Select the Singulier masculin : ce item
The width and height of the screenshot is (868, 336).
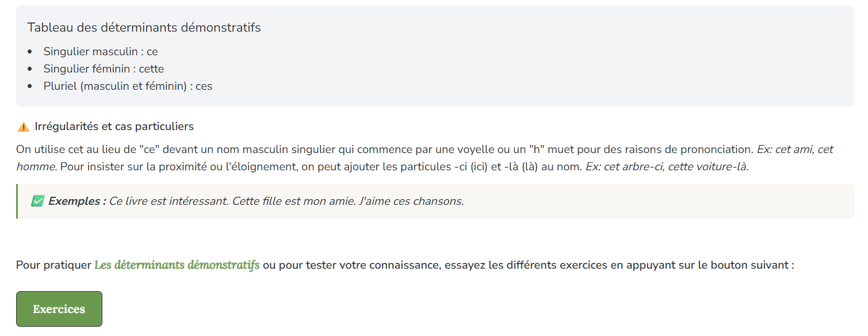(101, 52)
